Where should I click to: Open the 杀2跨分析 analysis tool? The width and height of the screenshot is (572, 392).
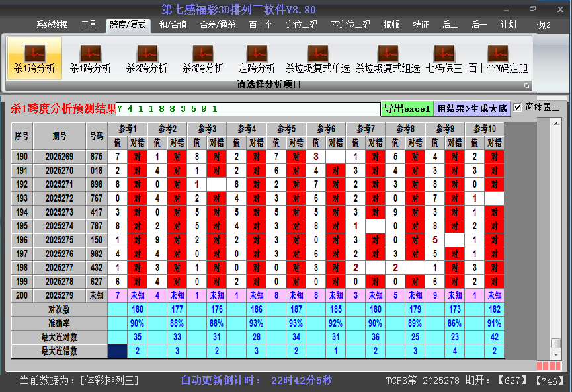click(x=147, y=58)
